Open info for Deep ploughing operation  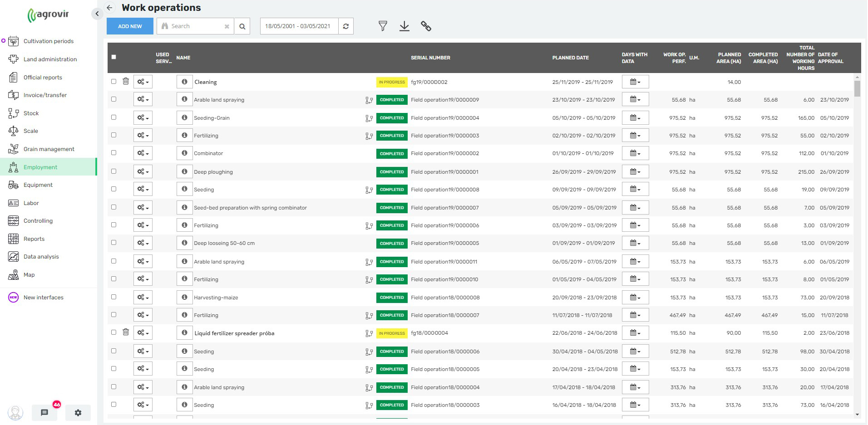184,172
